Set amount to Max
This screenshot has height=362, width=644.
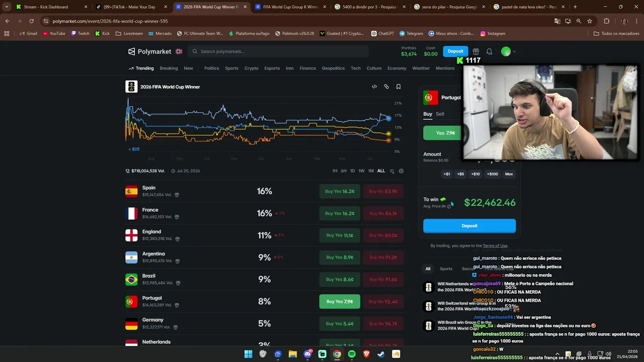(509, 174)
